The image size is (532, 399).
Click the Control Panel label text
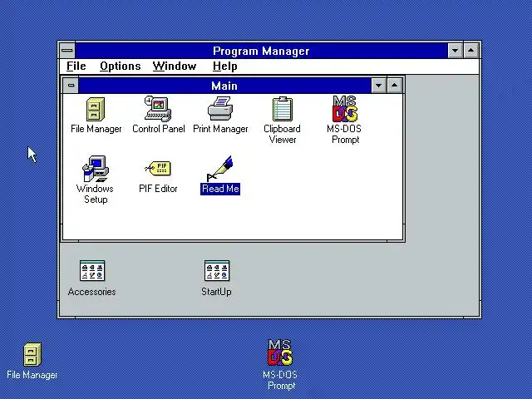pos(159,129)
